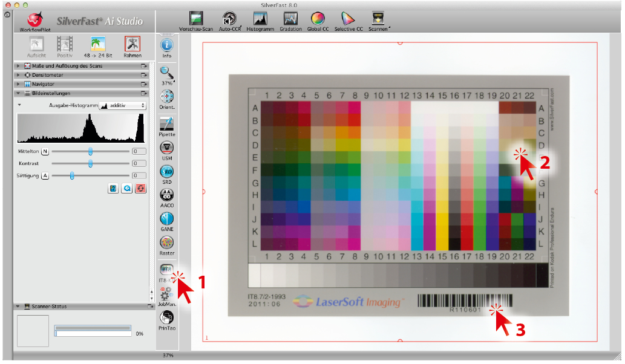
Task: Undock the Scanner-Status panel
Action: (x=150, y=306)
